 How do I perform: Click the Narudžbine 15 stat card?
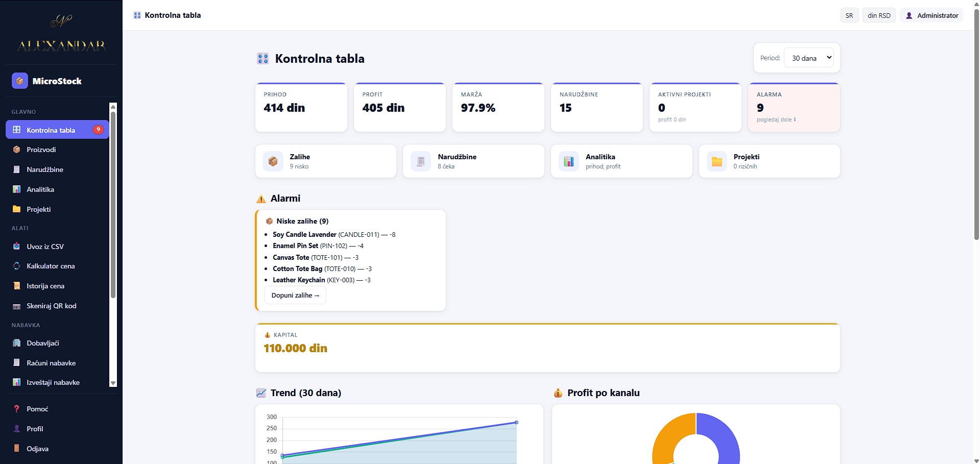coord(596,107)
